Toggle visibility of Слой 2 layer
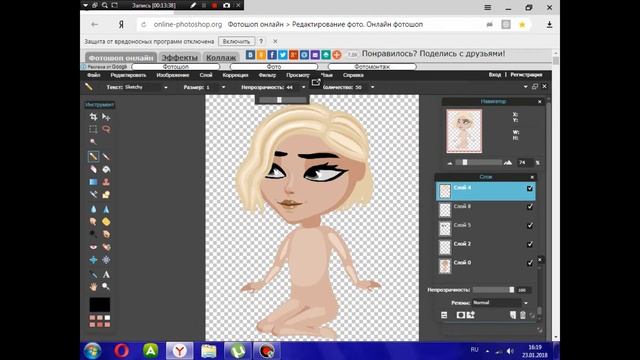Viewport: 640px width, 360px height. (x=530, y=244)
